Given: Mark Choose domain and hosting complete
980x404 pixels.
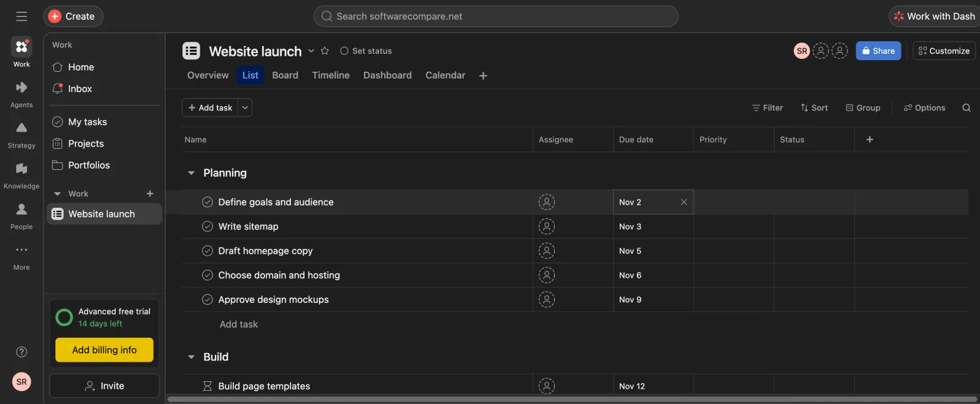Looking at the screenshot, I should coord(208,275).
